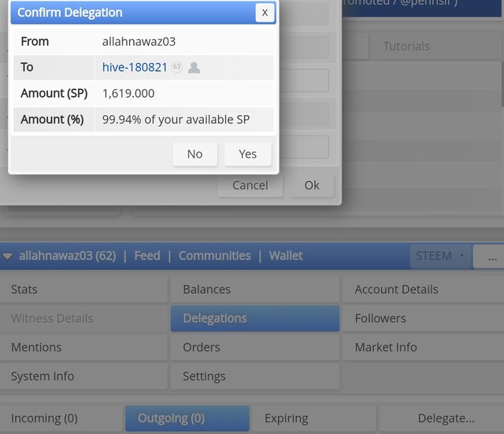Open Account Details tab
Viewport: 504px width, 434px height.
pyautogui.click(x=423, y=289)
